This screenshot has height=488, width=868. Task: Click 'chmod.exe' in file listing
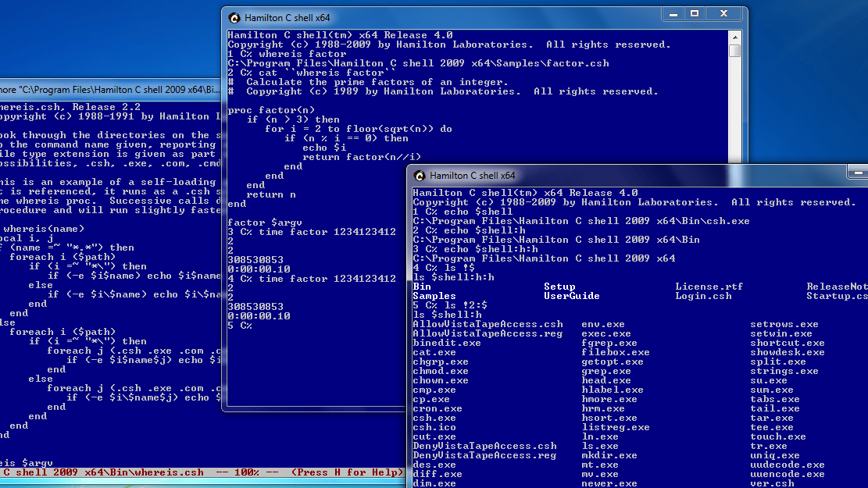440,371
